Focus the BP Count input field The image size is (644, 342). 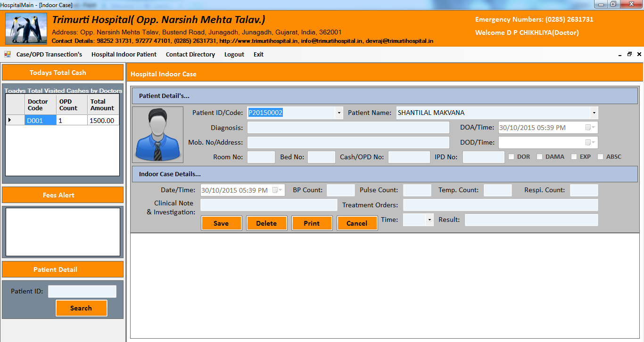pyautogui.click(x=341, y=190)
